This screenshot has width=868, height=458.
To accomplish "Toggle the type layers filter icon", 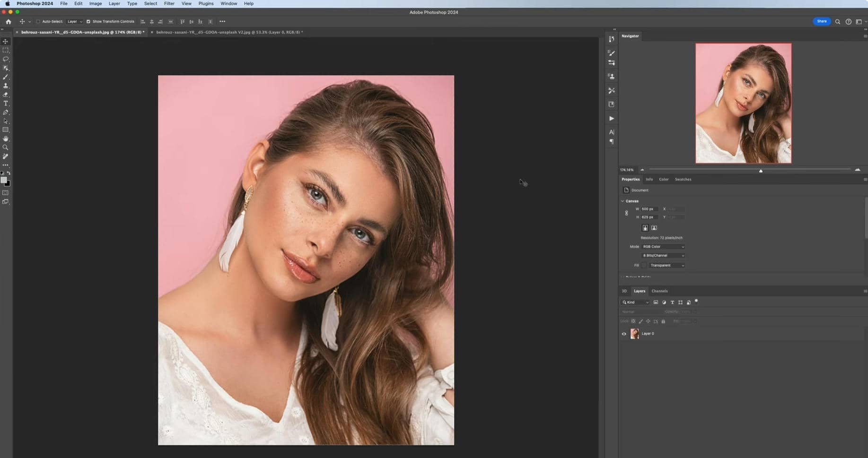I will pyautogui.click(x=672, y=302).
